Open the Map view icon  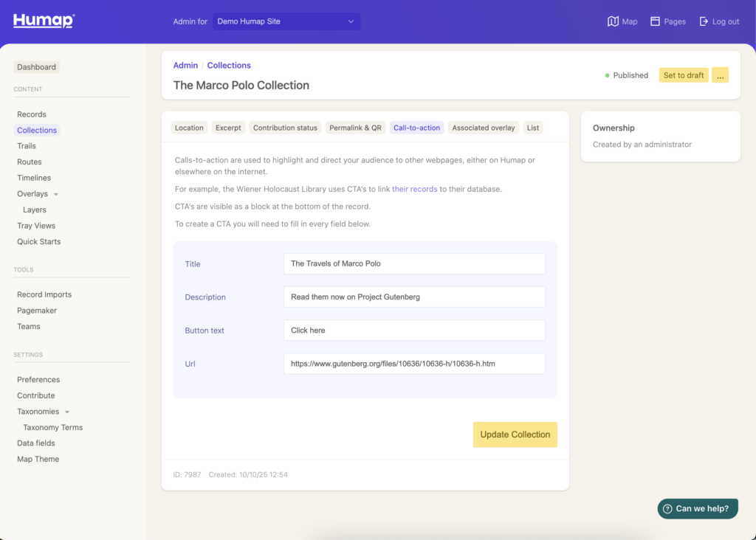[x=613, y=21]
